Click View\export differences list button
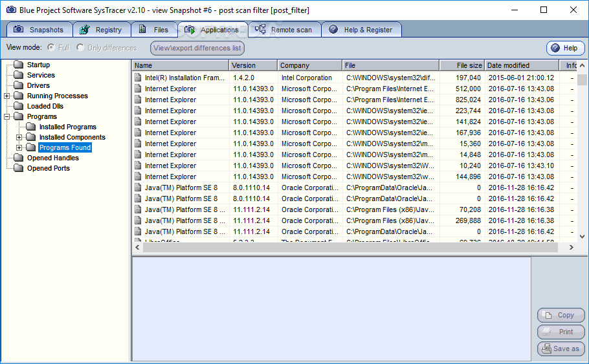The image size is (589, 364). 197,48
